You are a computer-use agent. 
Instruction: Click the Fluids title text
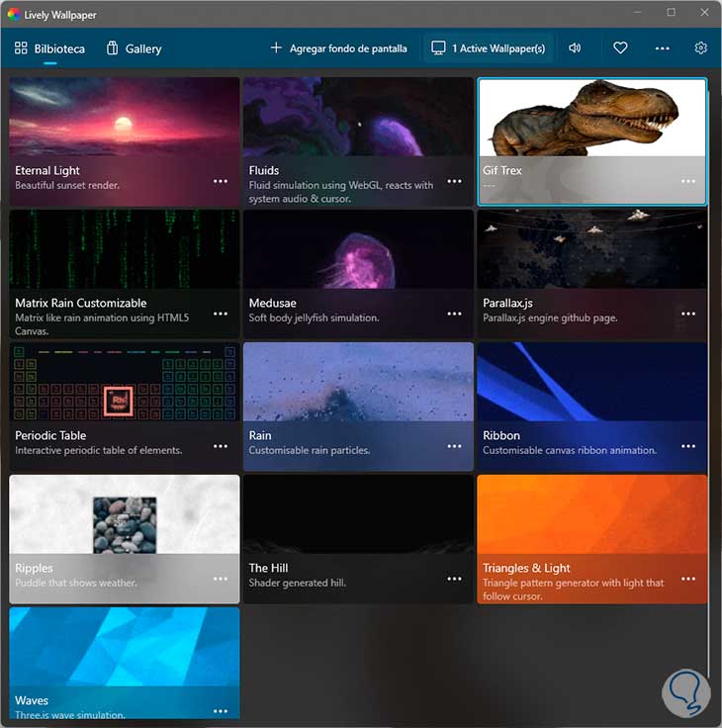click(264, 170)
